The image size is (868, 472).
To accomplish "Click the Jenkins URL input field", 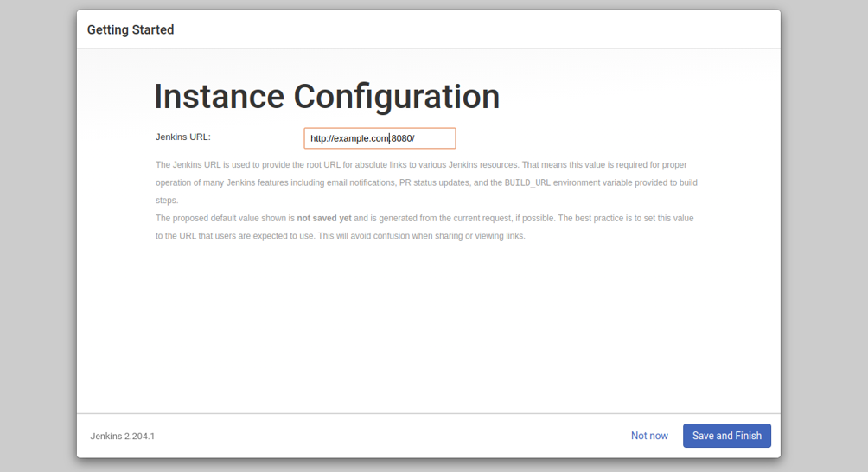I will (380, 138).
